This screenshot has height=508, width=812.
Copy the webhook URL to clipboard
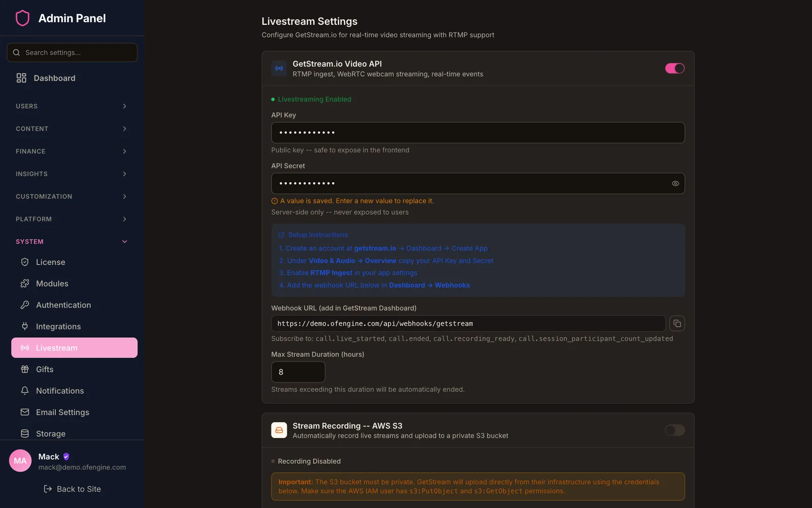coord(677,324)
